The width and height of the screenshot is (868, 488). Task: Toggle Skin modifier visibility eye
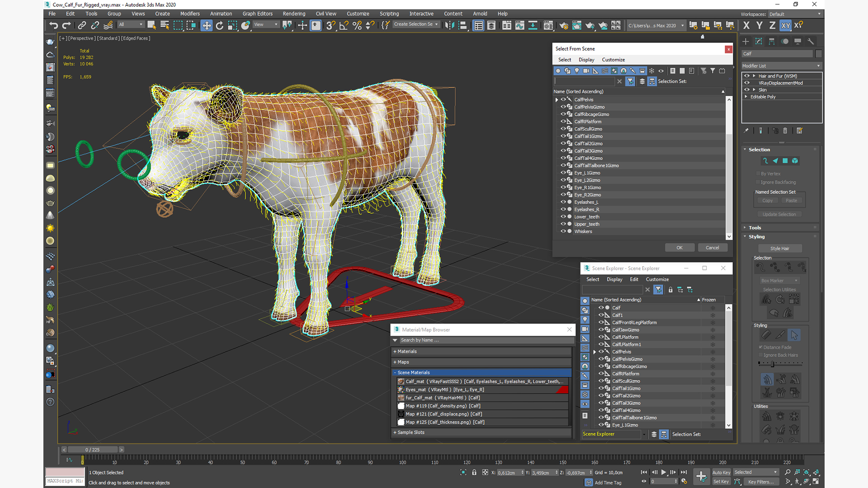[x=747, y=89]
